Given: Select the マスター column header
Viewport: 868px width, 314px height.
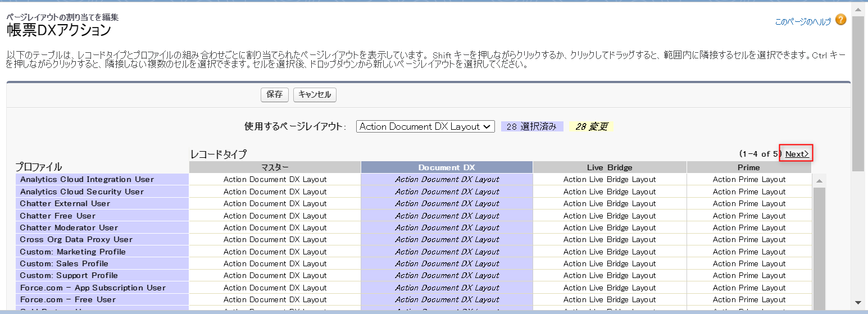Looking at the screenshot, I should coord(275,167).
